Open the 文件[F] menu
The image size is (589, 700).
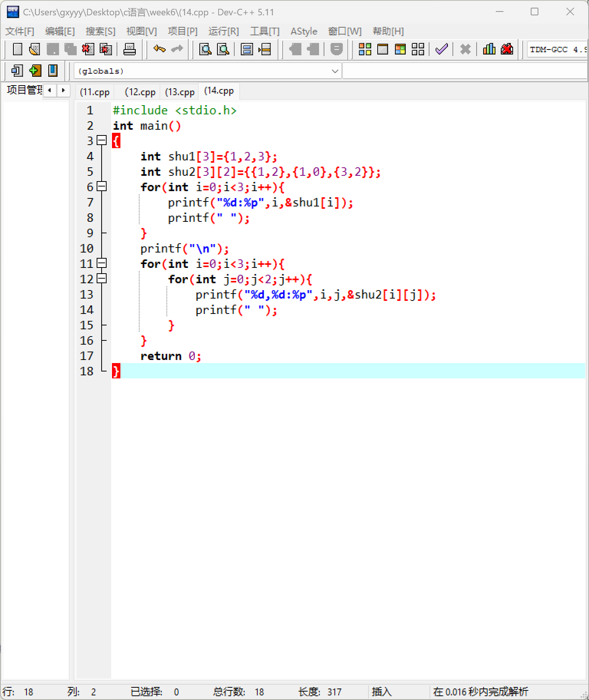pos(20,31)
